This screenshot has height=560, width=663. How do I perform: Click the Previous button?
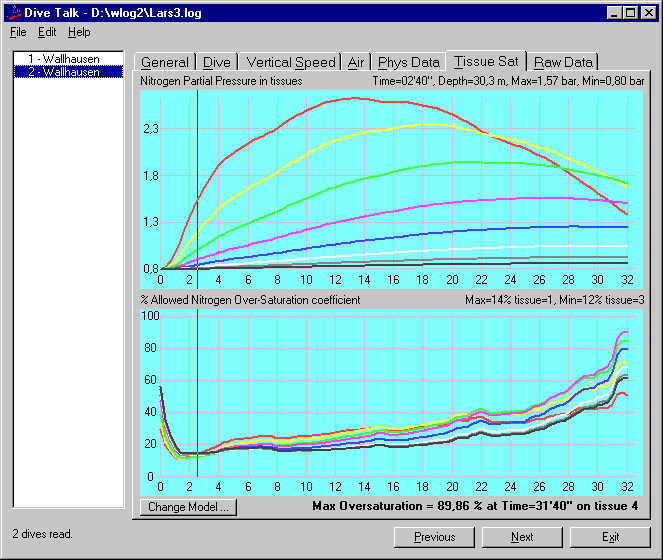(x=435, y=537)
